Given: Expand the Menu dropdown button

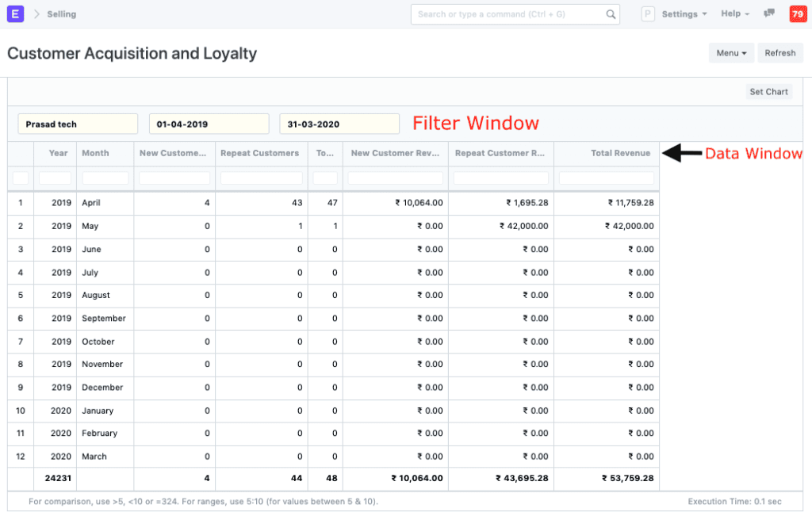Looking at the screenshot, I should click(731, 53).
